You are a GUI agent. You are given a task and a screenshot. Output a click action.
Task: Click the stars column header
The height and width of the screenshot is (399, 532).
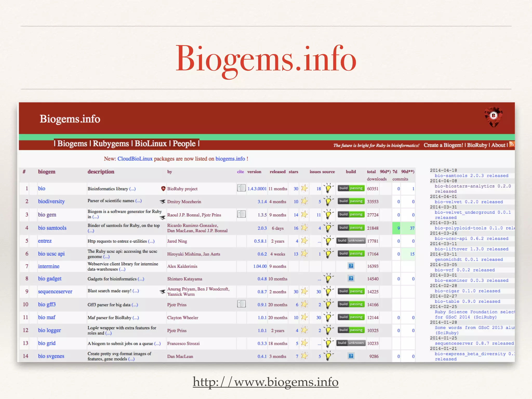click(294, 172)
